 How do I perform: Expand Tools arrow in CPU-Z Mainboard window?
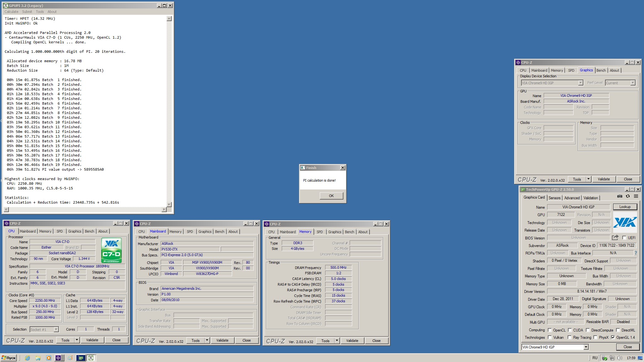(x=207, y=340)
